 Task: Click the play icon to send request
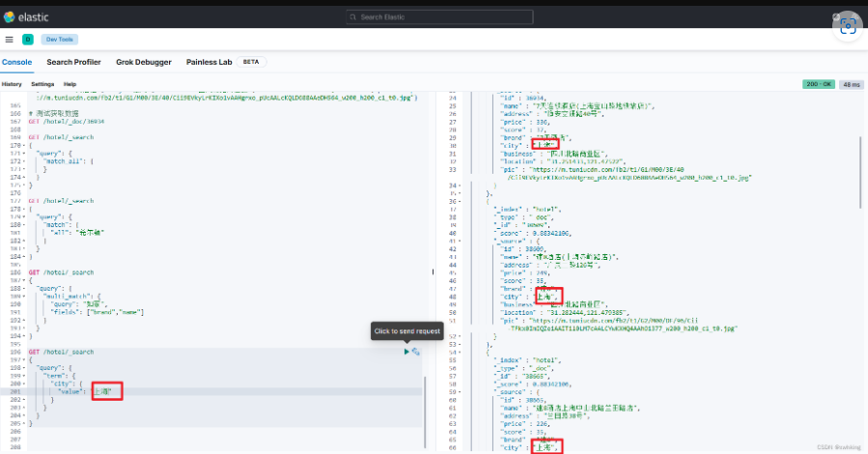point(406,352)
